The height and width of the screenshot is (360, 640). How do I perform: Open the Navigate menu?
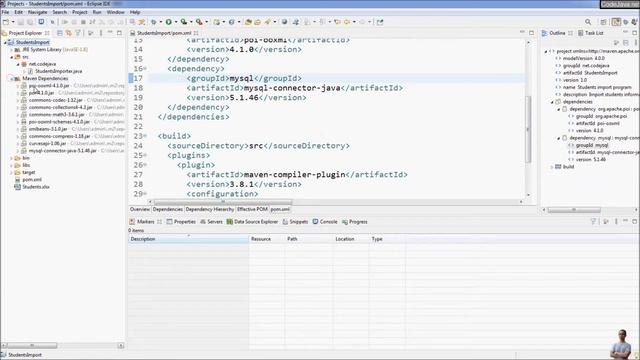click(x=38, y=12)
